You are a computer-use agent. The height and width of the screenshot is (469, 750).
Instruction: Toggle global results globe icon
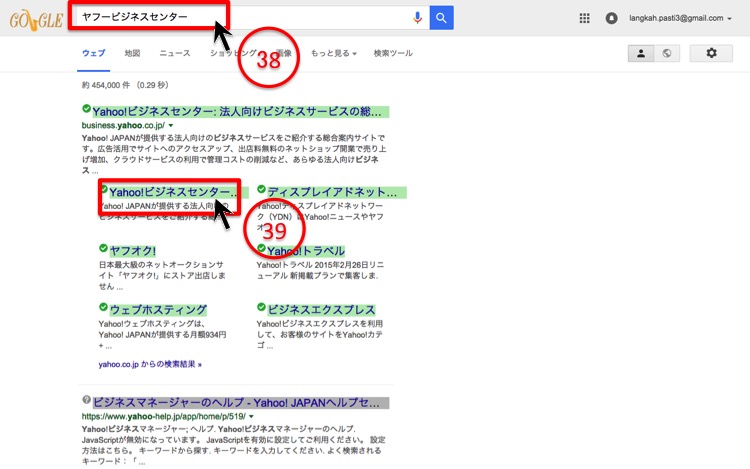667,54
